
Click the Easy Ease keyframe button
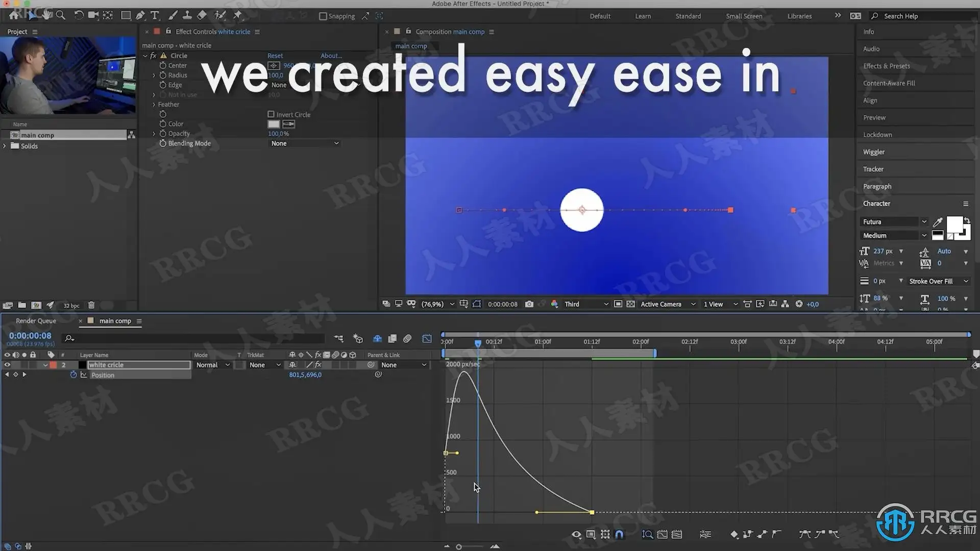805,534
